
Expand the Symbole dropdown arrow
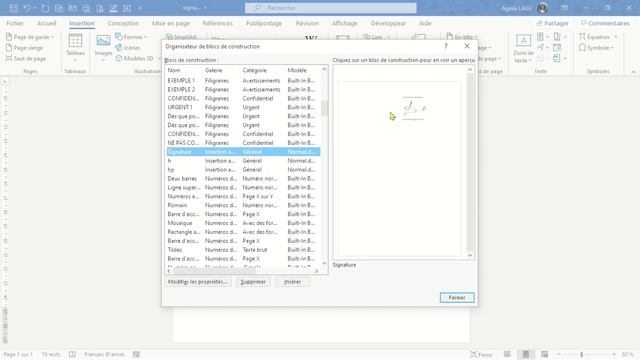(x=612, y=48)
